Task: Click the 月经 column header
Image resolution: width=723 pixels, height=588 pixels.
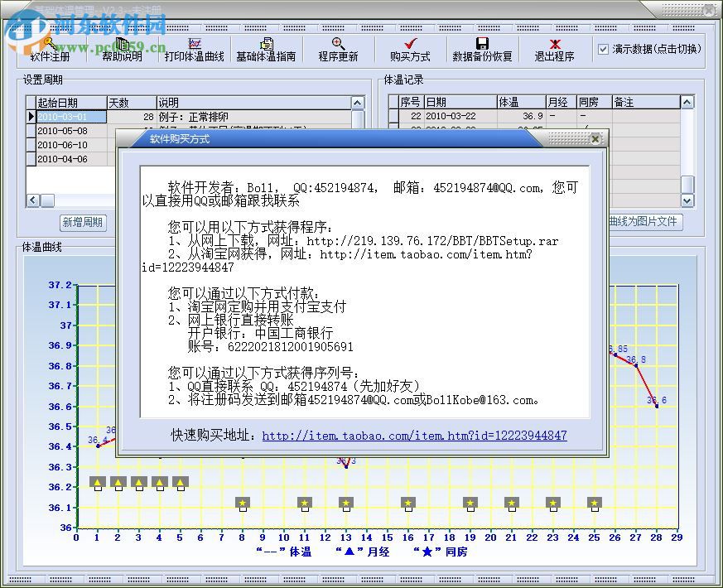Action: point(562,102)
